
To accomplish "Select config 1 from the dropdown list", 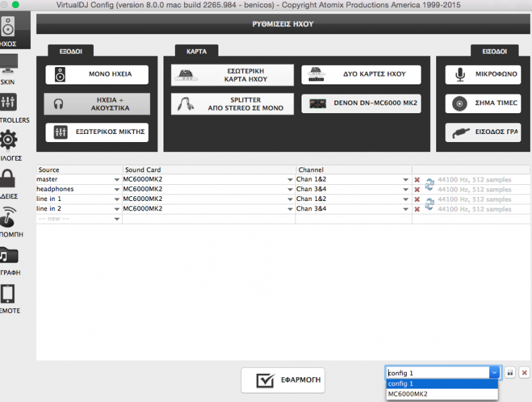I will [442, 384].
